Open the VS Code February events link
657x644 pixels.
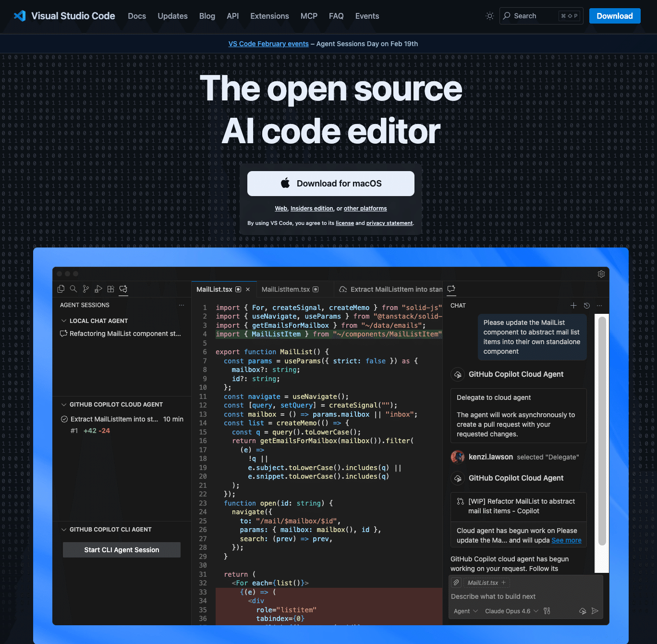[x=268, y=44]
